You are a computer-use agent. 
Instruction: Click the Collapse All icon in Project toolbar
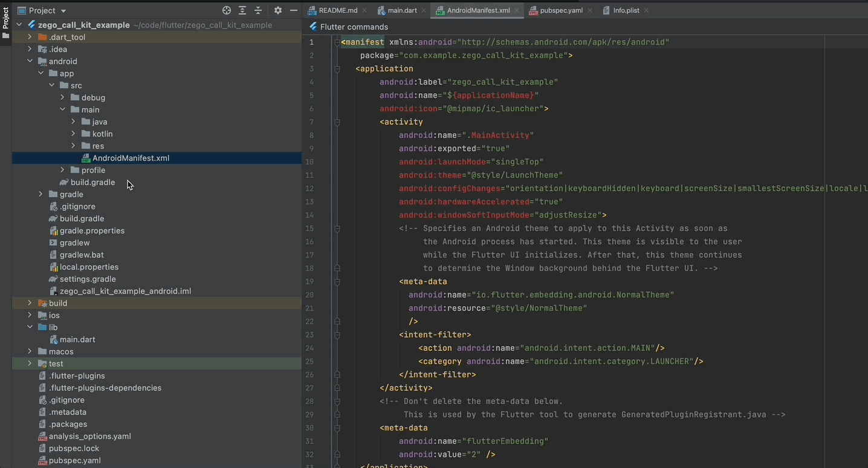(258, 10)
